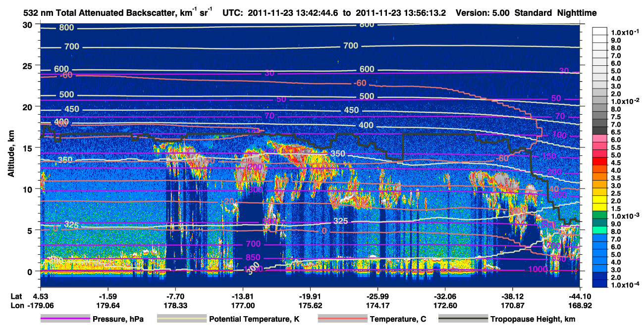Click the 'Lat' row label

(15, 296)
